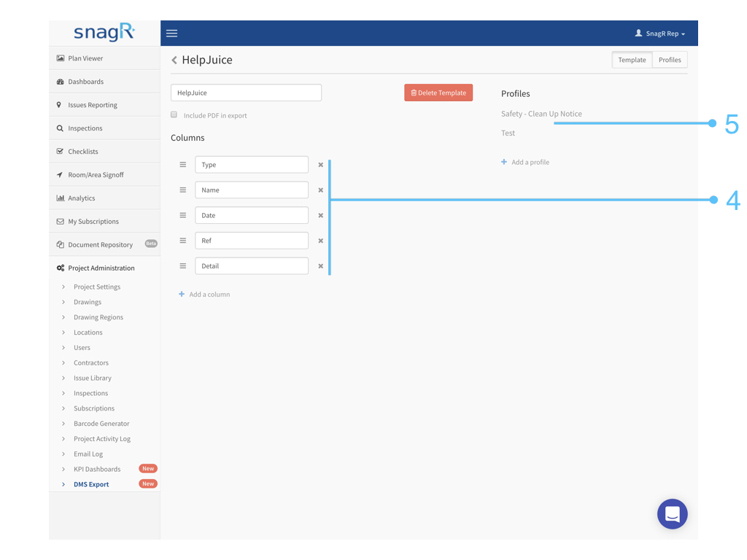
Task: Click Add a profile link
Action: tap(530, 162)
